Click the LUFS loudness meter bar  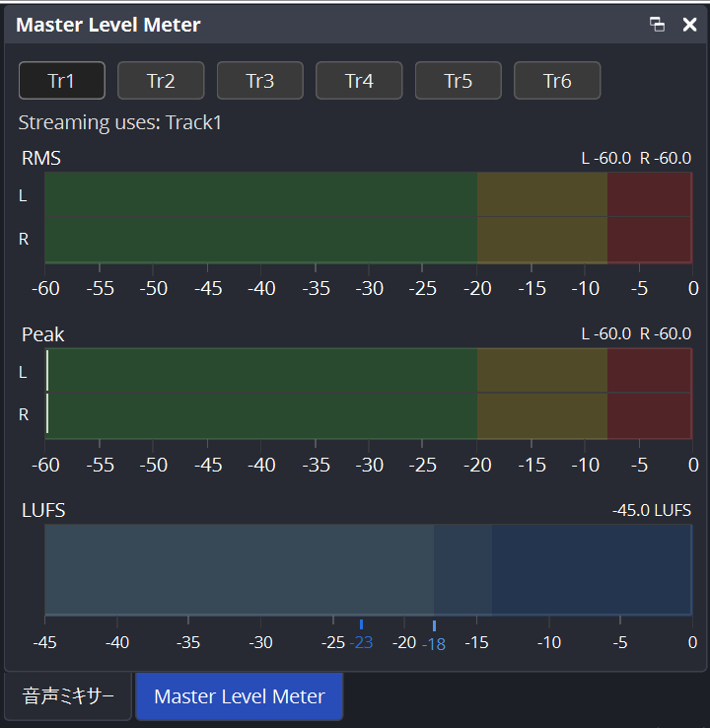coord(369,570)
